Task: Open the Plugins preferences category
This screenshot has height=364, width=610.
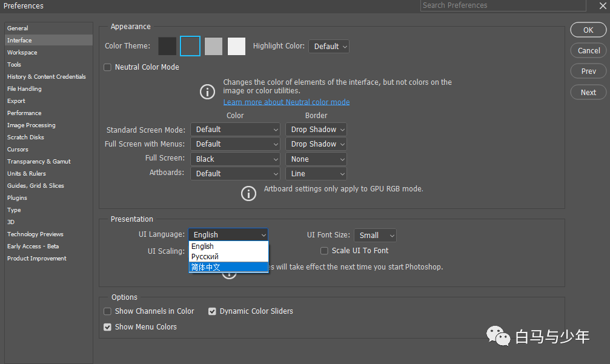Action: pyautogui.click(x=48, y=197)
